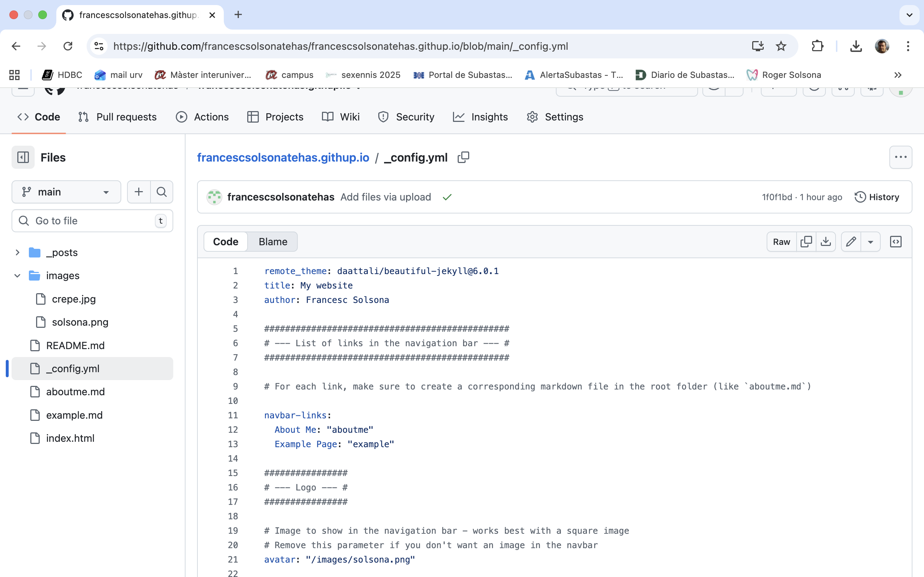Switch to the Code view toggle
Viewport: 924px width, 577px height.
225,242
